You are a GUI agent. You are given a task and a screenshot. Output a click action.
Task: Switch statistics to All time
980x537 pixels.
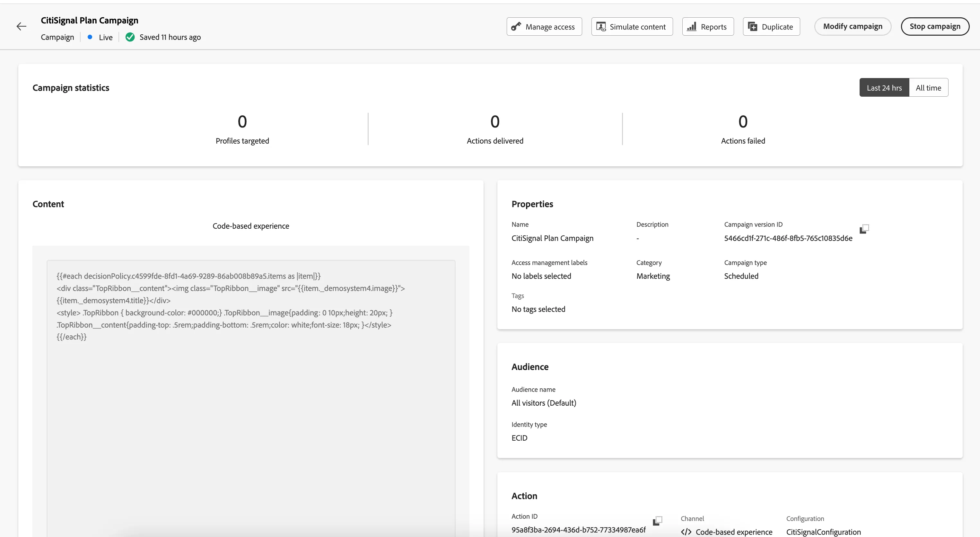[x=928, y=88]
